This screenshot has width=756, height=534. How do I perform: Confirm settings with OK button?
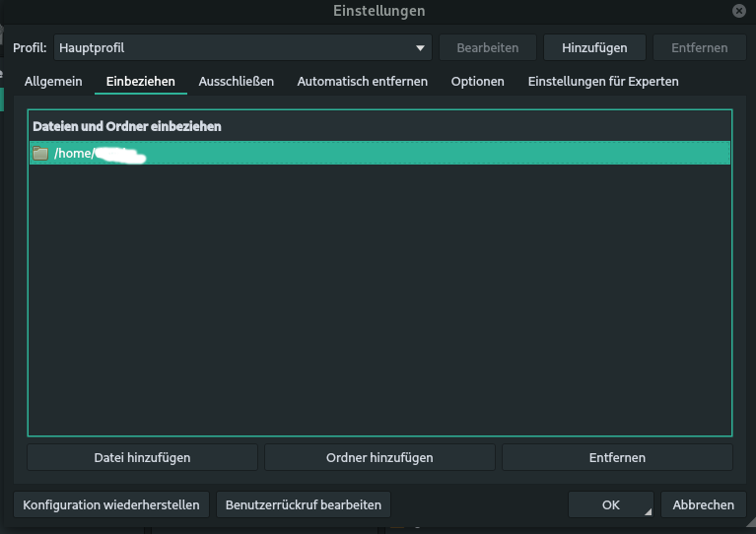point(610,504)
